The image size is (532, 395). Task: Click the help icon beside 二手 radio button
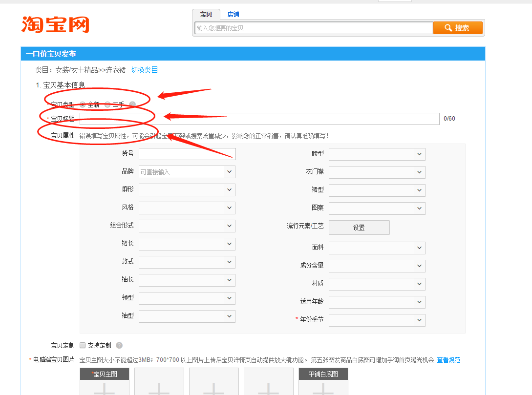pyautogui.click(x=132, y=104)
